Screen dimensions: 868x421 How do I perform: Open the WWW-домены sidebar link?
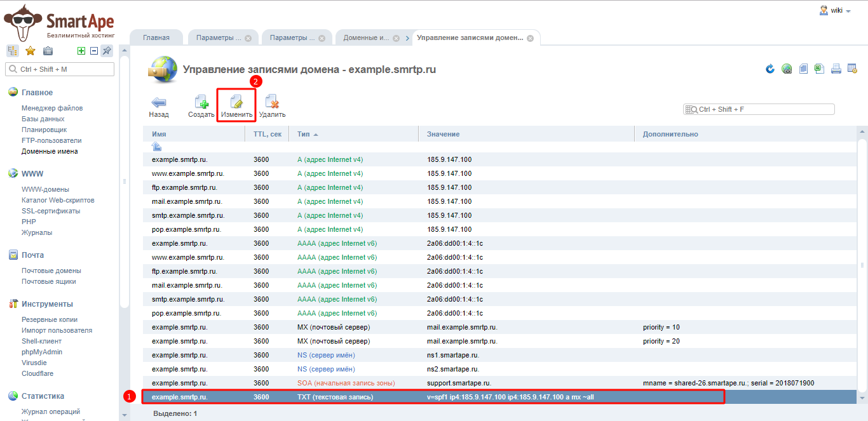point(45,189)
